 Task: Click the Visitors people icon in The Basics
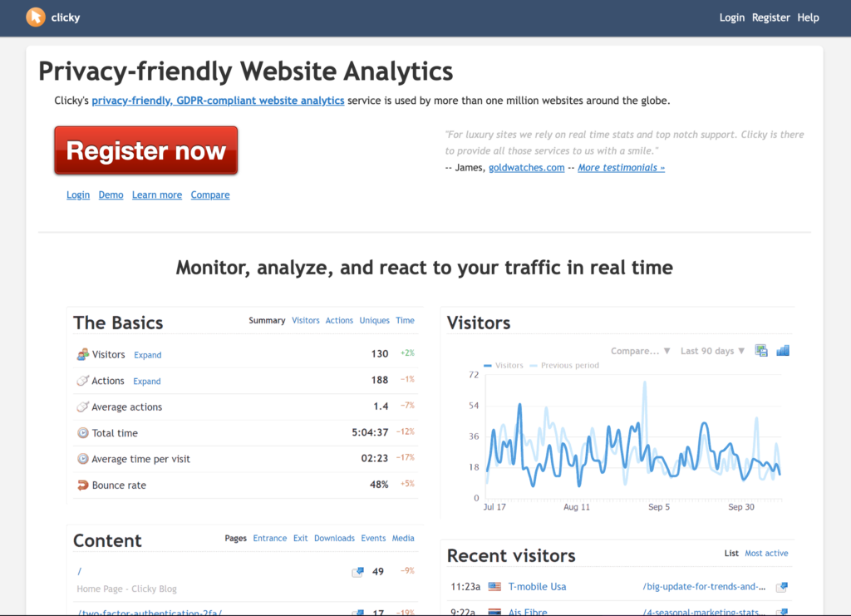tap(82, 354)
